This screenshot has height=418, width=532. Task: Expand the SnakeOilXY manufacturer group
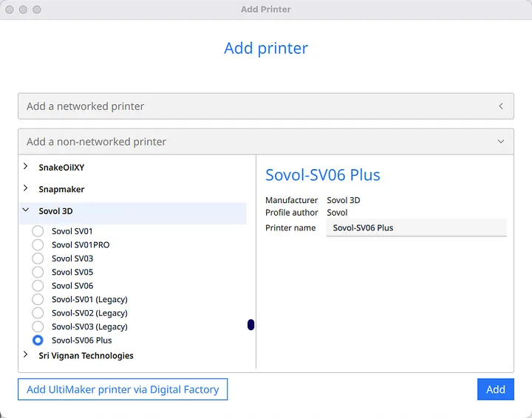(25, 166)
